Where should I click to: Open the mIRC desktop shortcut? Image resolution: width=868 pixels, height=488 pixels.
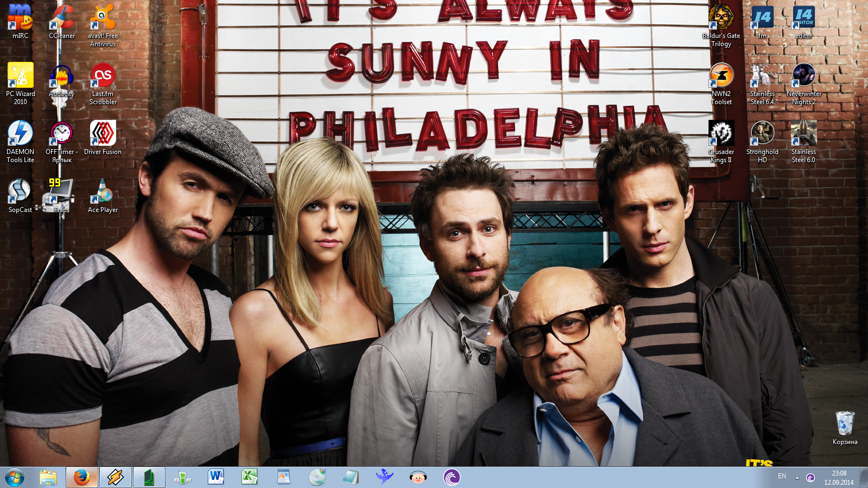click(x=20, y=22)
